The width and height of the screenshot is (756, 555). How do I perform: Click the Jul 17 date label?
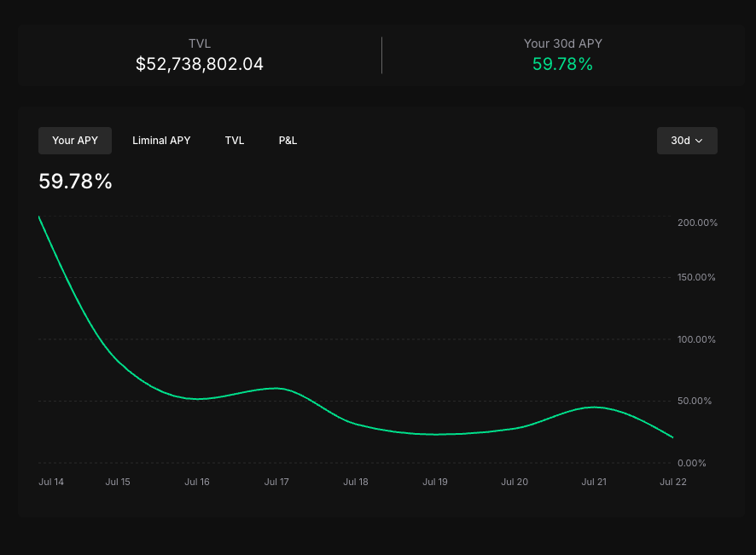(x=276, y=482)
